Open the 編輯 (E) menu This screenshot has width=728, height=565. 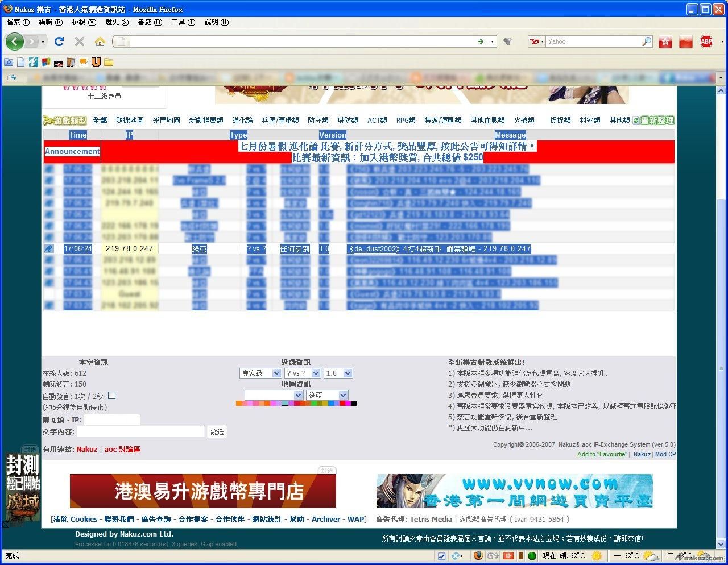[x=51, y=22]
